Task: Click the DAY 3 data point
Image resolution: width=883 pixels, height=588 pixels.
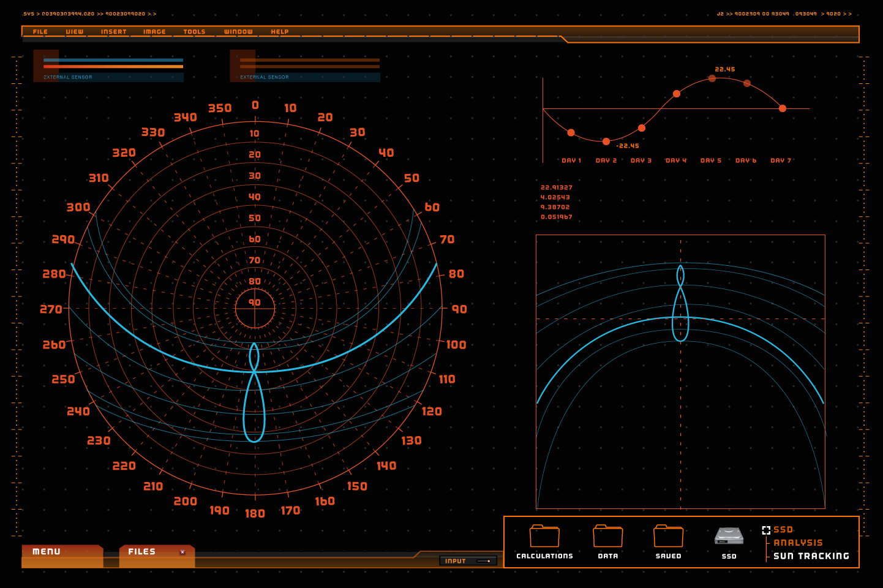Action: coord(642,128)
